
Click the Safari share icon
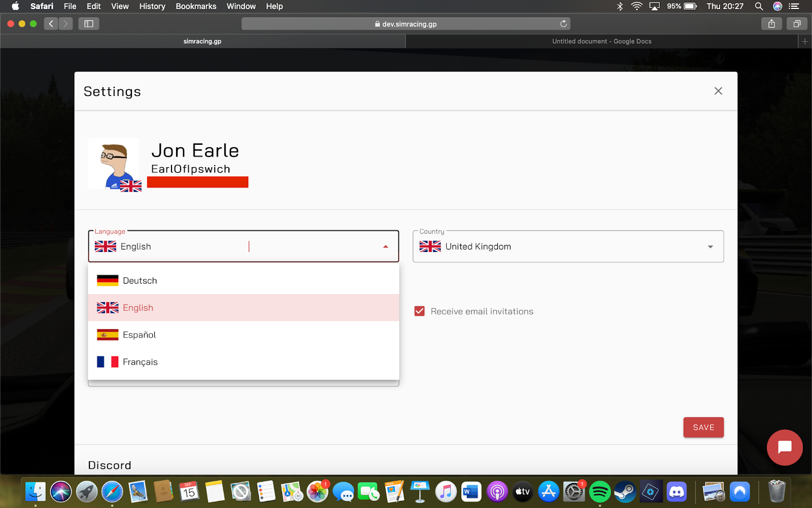coord(771,24)
